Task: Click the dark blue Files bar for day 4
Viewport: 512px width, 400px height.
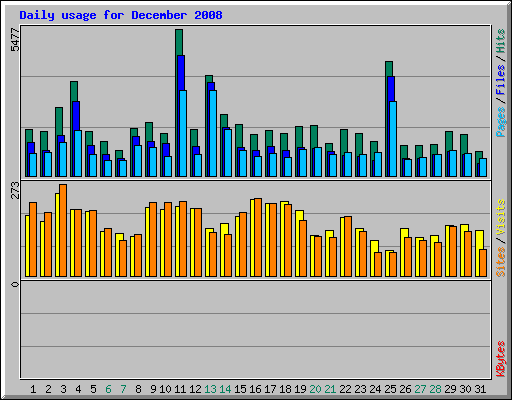Action: coord(76,116)
